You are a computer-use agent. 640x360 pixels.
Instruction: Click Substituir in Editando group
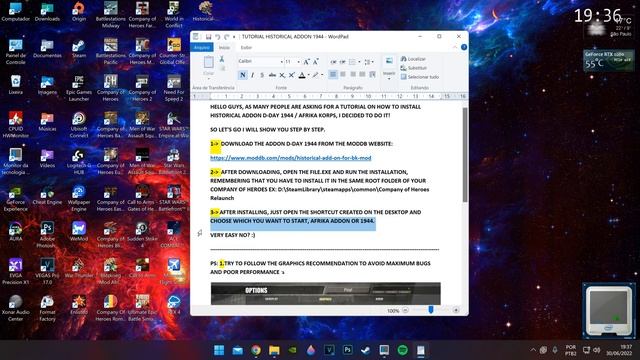click(414, 68)
